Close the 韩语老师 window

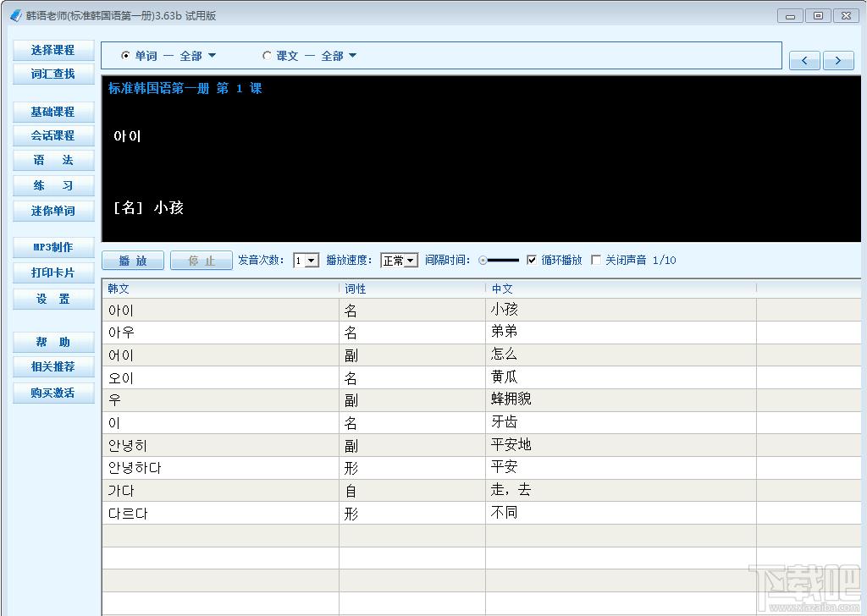(846, 16)
